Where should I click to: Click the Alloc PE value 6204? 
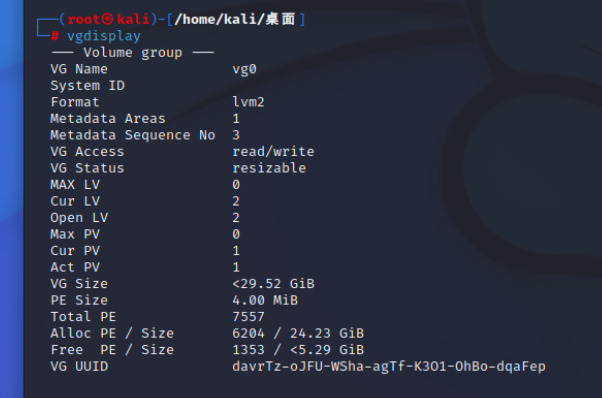[248, 333]
